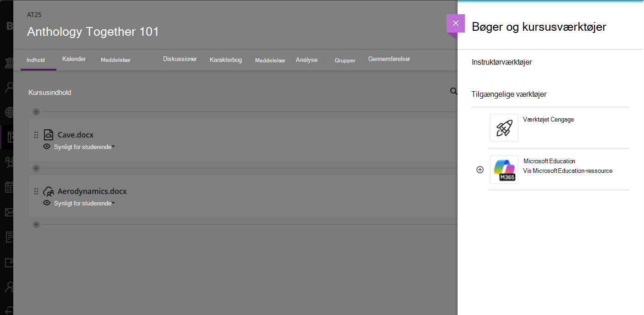The width and height of the screenshot is (644, 315).
Task: Click the search magnifier in Kursusindhold
Action: tap(453, 91)
